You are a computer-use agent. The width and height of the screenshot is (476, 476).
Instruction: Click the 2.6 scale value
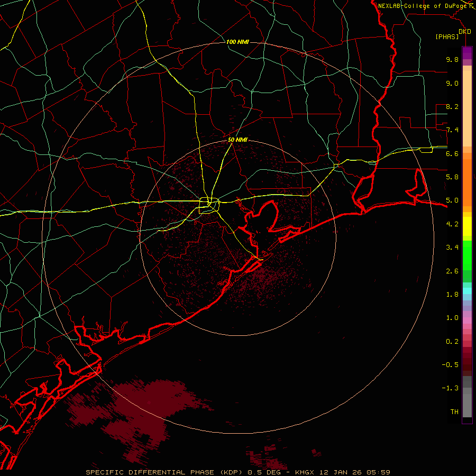452,271
